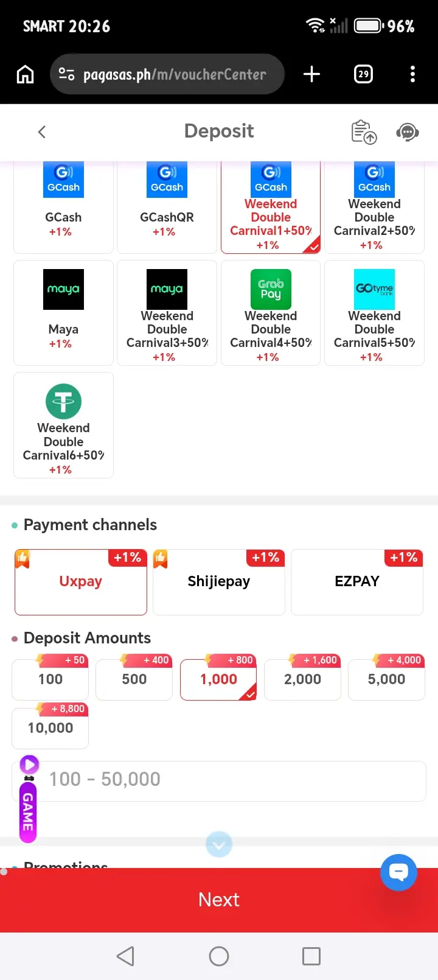The width and height of the screenshot is (438, 980).
Task: Open a new tab with the plus icon
Action: click(311, 74)
